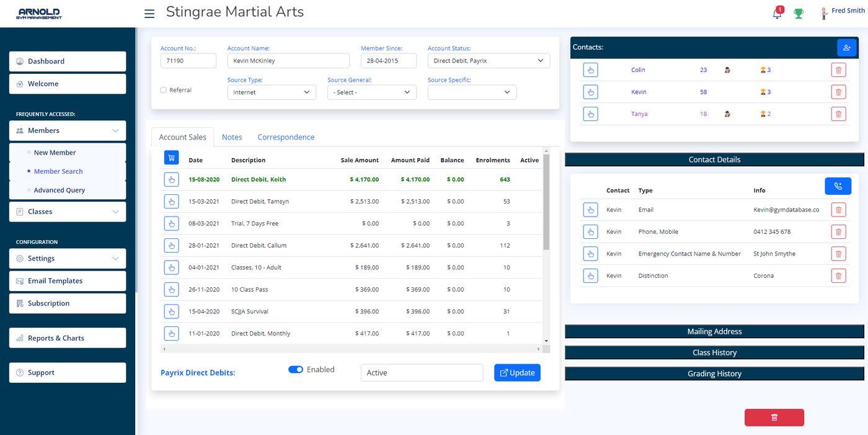Click the add contact person icon button

846,47
